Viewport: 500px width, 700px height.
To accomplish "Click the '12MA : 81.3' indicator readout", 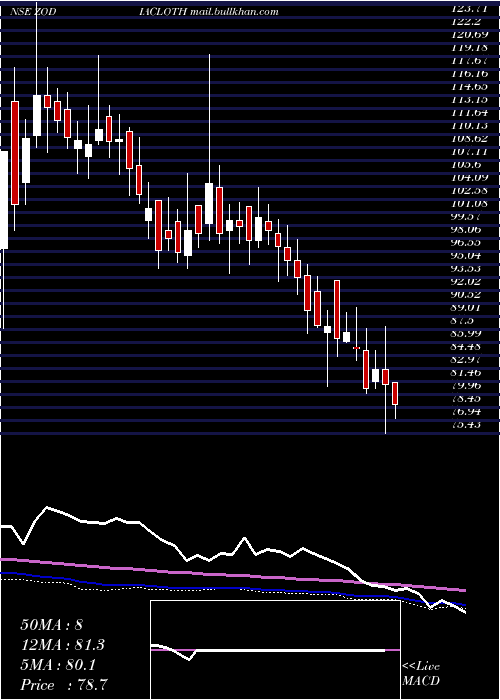I will [x=63, y=645].
